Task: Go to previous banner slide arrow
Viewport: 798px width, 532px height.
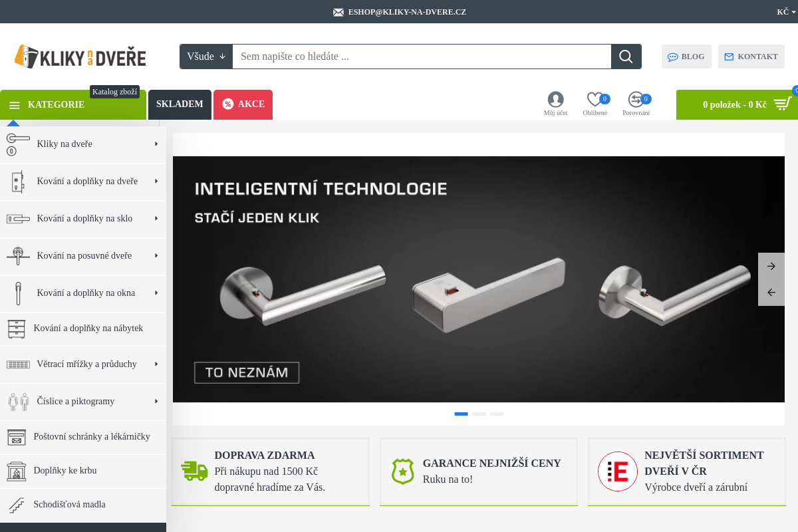Action: click(x=771, y=293)
